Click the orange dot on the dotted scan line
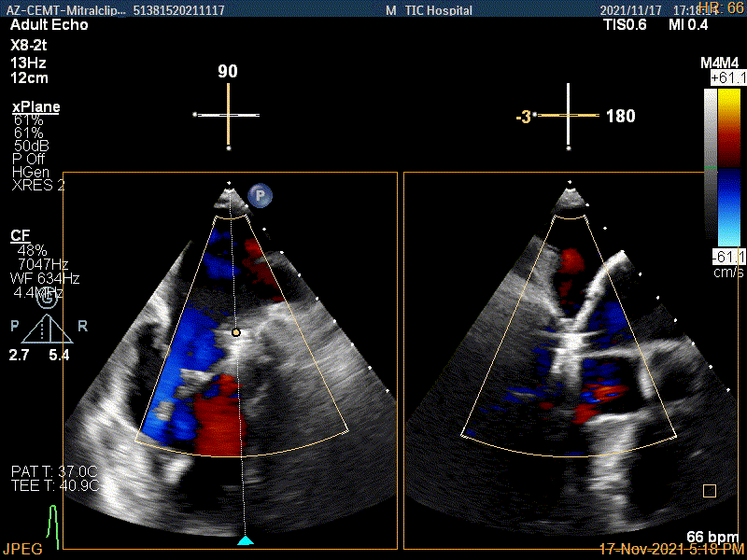747x560 pixels. coord(236,332)
